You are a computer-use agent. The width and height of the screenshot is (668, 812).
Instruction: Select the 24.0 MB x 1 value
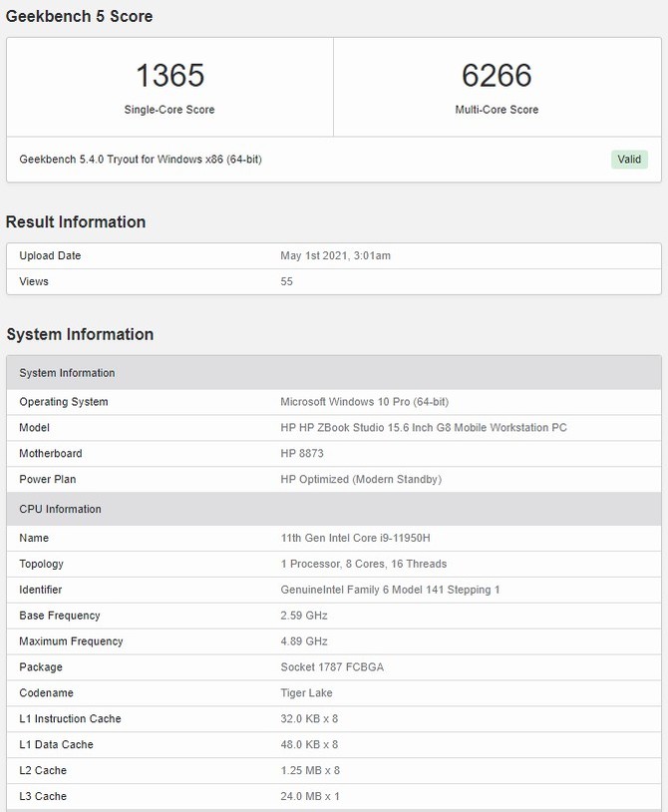(310, 796)
